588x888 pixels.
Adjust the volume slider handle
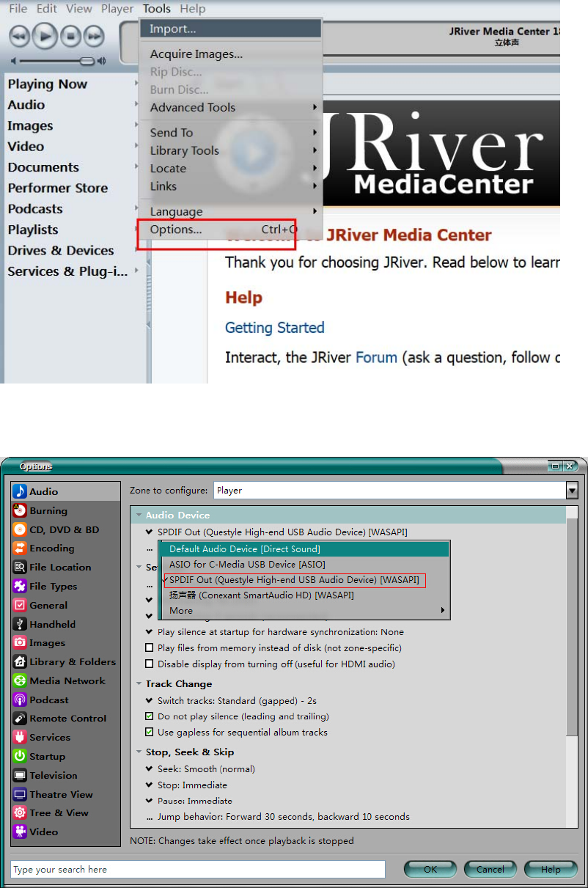coord(87,61)
